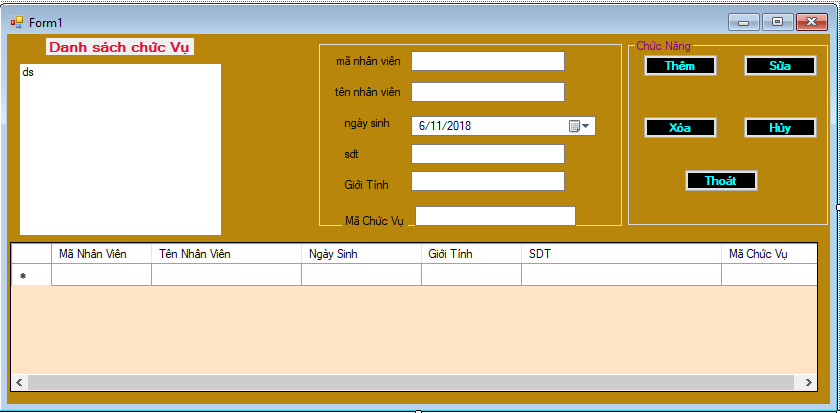
Task: Click the Thêm button
Action: (x=680, y=66)
